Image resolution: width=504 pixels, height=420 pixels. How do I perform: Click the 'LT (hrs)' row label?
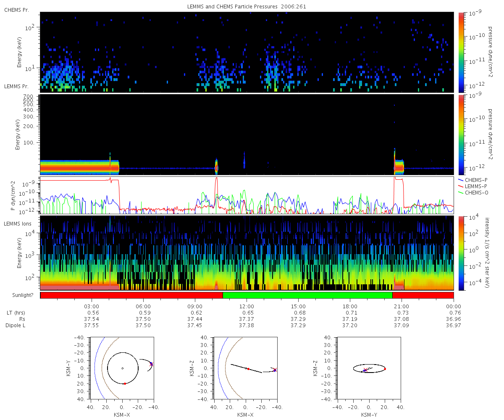tap(15, 313)
